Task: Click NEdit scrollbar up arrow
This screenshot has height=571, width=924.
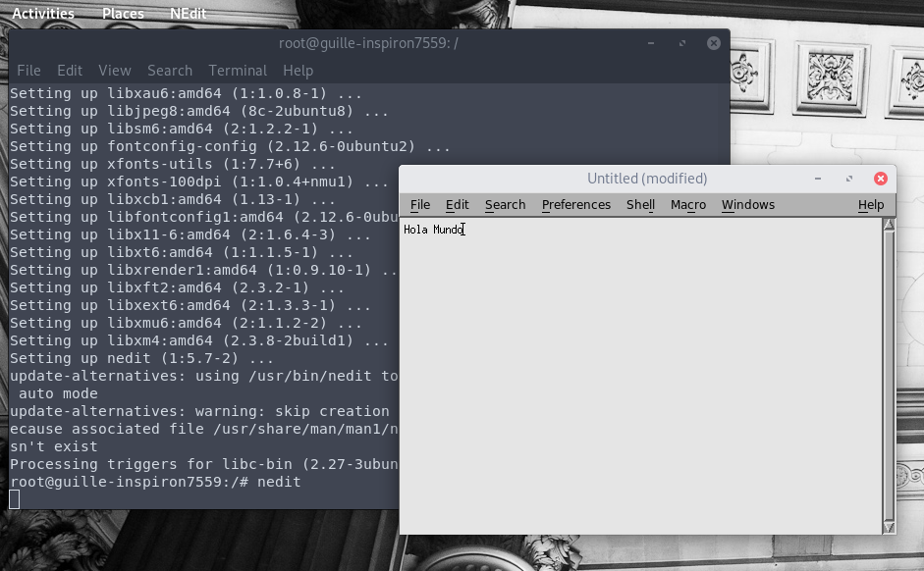Action: coord(890,225)
